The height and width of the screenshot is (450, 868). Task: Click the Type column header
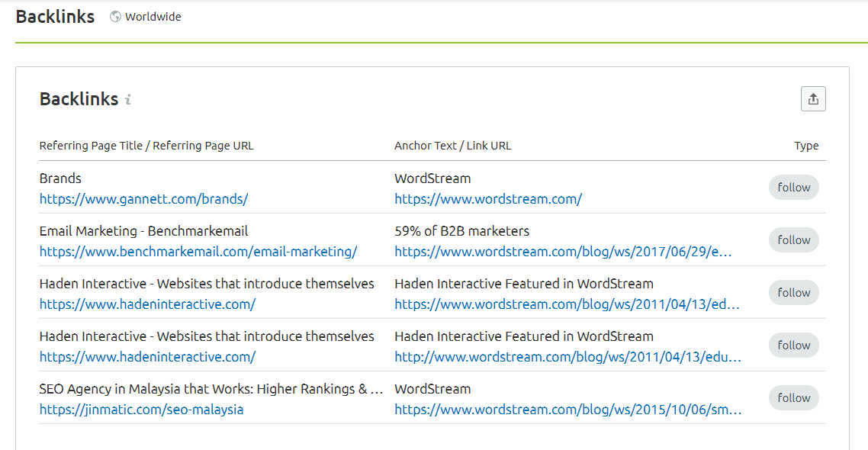click(806, 146)
